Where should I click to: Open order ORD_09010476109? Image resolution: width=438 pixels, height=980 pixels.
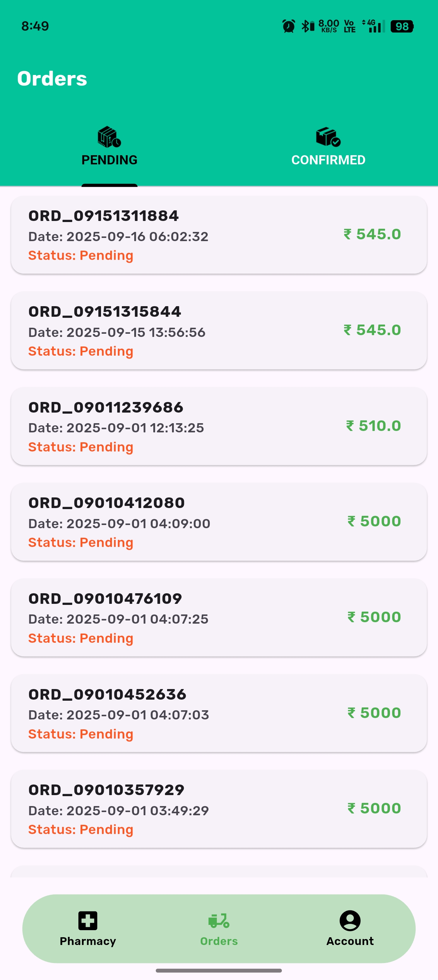(219, 617)
